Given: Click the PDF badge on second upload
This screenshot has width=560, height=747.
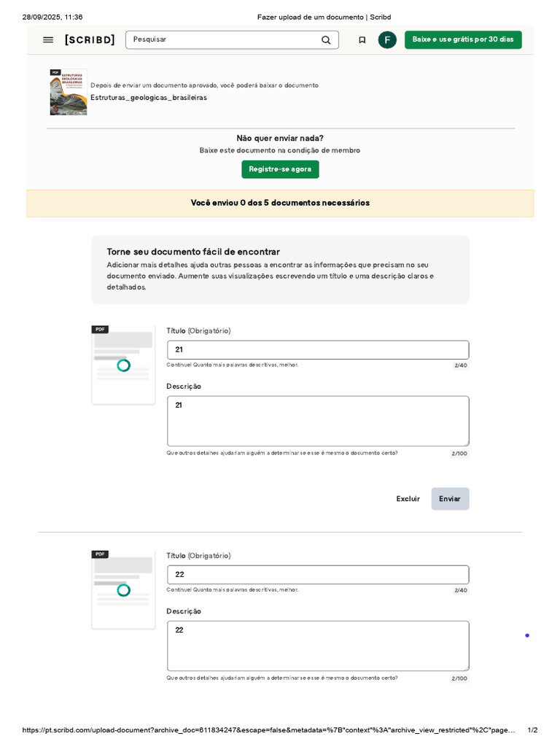Looking at the screenshot, I should coord(100,554).
